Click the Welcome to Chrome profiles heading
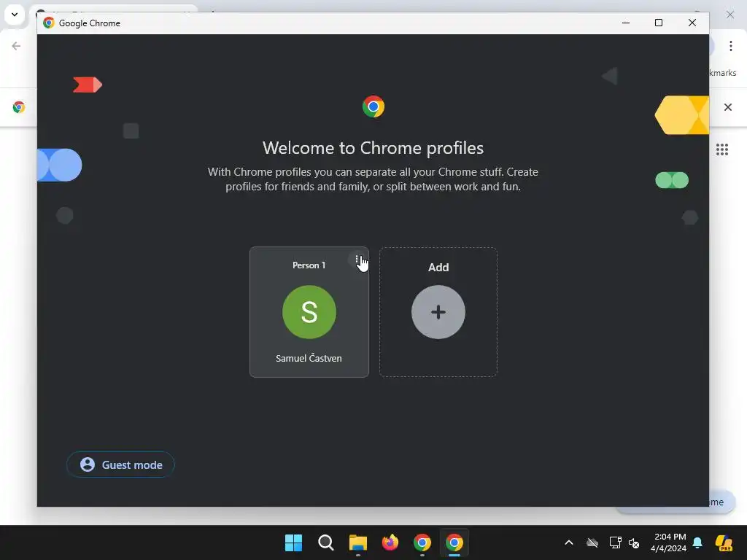Viewport: 747px width, 560px height. [373, 147]
